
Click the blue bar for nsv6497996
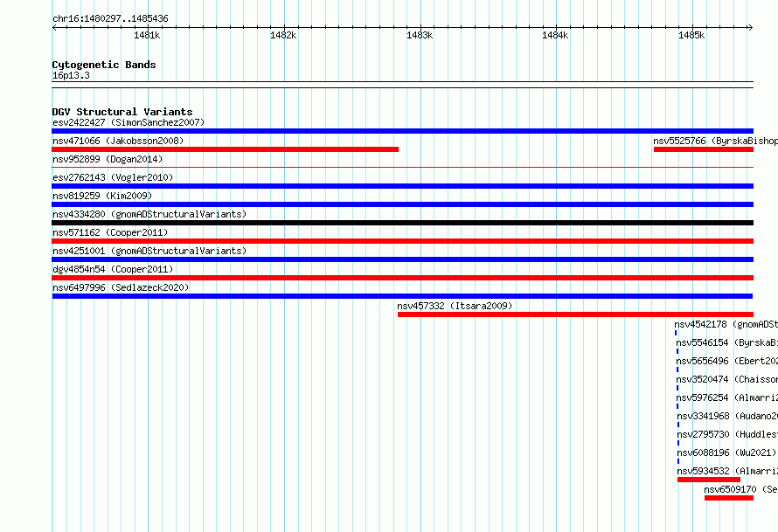click(x=402, y=296)
